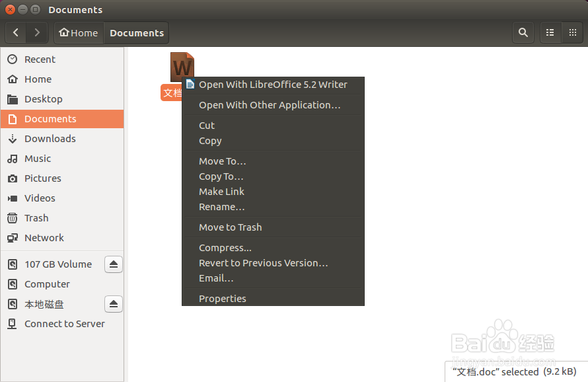Open search with the magnifier icon
Image resolution: width=588 pixels, height=382 pixels.
point(523,32)
